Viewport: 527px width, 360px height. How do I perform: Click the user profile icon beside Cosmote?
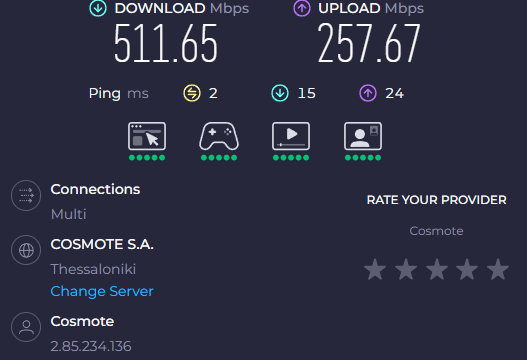coord(26,327)
